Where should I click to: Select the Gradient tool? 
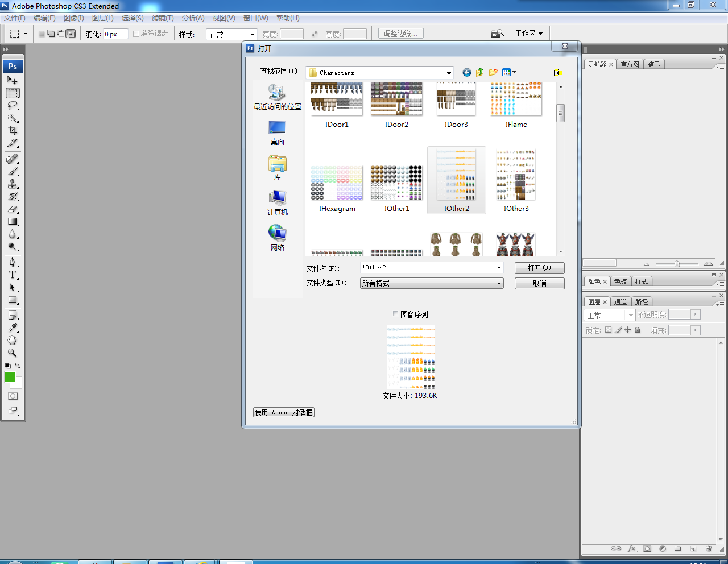[x=13, y=221]
